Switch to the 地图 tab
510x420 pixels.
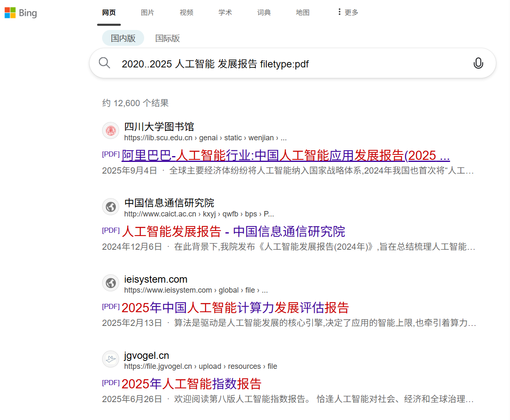(x=302, y=12)
